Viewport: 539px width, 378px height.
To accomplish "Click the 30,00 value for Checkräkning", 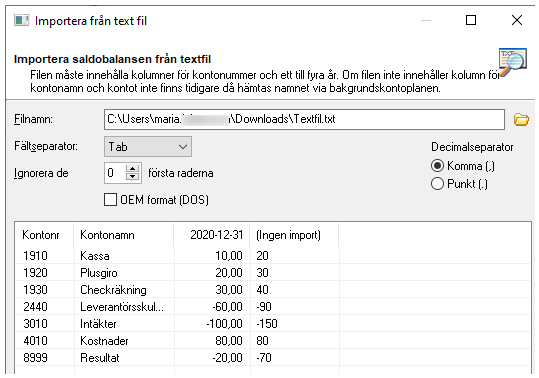I will click(x=229, y=290).
